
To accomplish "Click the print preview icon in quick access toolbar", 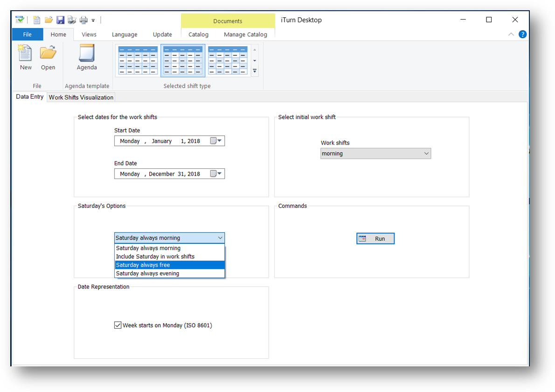I will tap(72, 20).
